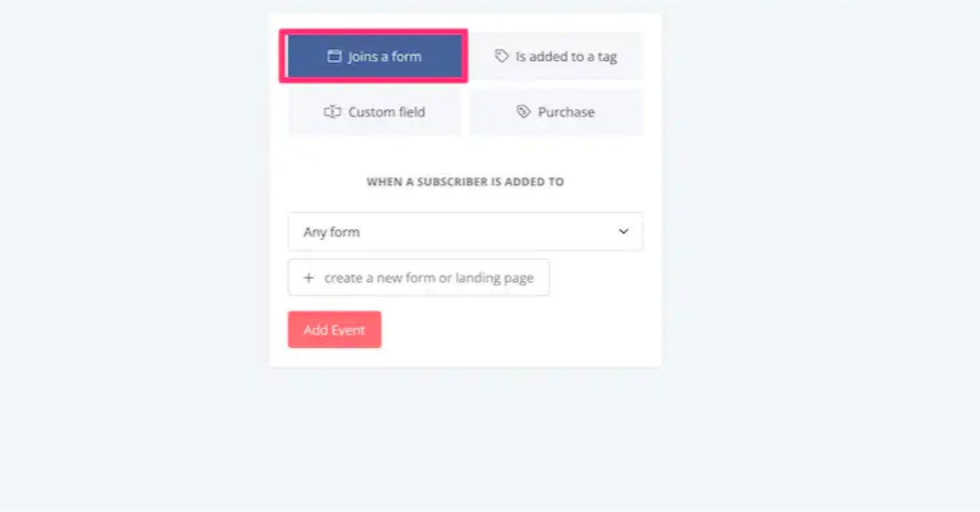Viewport: 980px width, 512px height.
Task: Click create a new form or landing page
Action: pyautogui.click(x=418, y=277)
